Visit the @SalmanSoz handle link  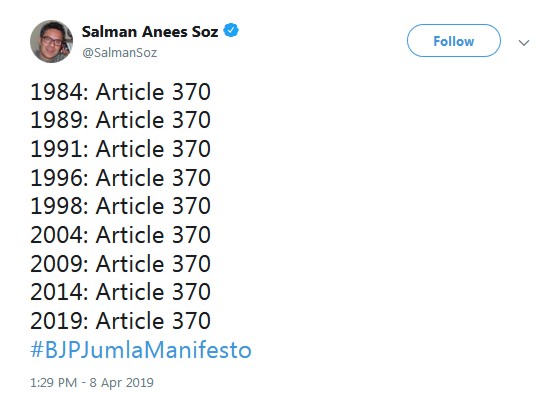click(x=119, y=53)
